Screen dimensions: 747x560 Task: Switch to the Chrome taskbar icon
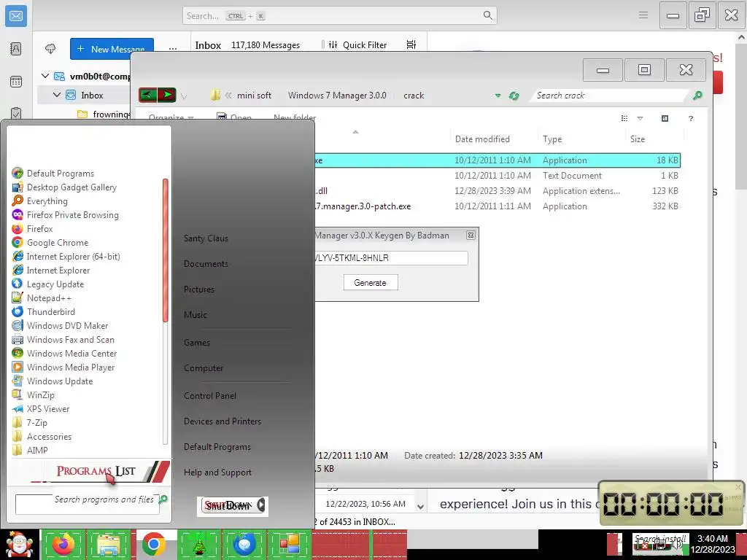point(153,544)
